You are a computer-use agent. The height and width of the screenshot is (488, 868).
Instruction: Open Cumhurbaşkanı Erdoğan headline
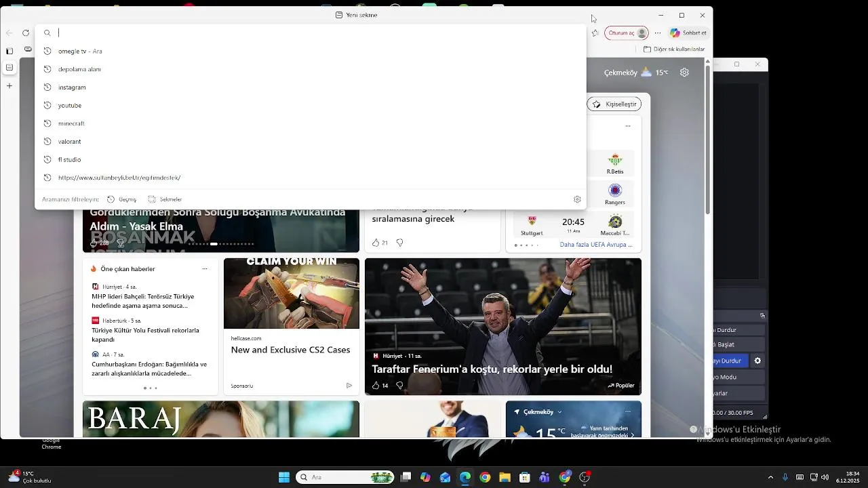tap(149, 369)
